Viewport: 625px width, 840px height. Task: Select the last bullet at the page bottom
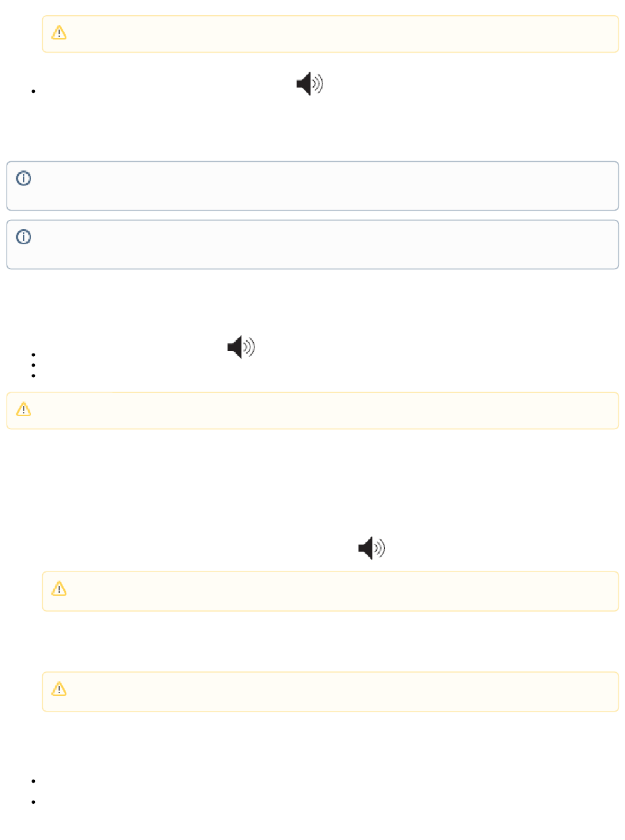[32, 802]
